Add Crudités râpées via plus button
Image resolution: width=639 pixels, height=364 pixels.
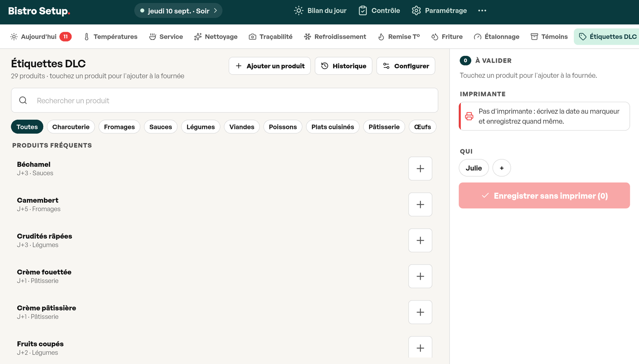[x=420, y=240]
